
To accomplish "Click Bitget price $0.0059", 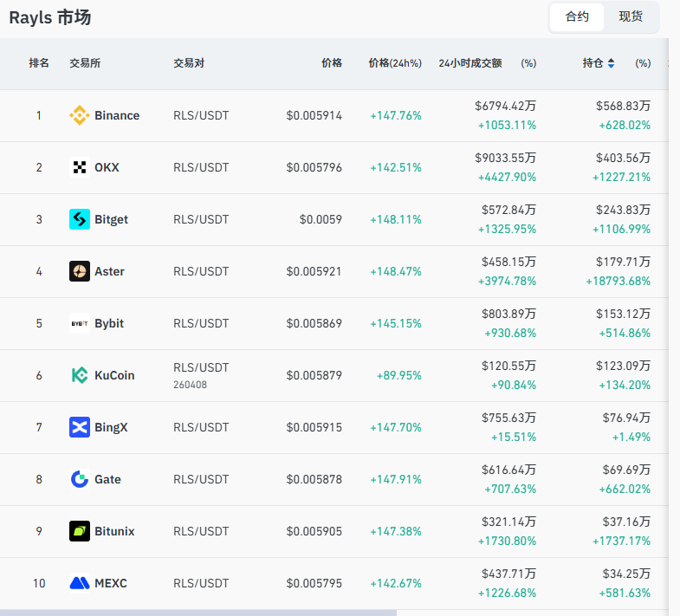I will coord(321,219).
